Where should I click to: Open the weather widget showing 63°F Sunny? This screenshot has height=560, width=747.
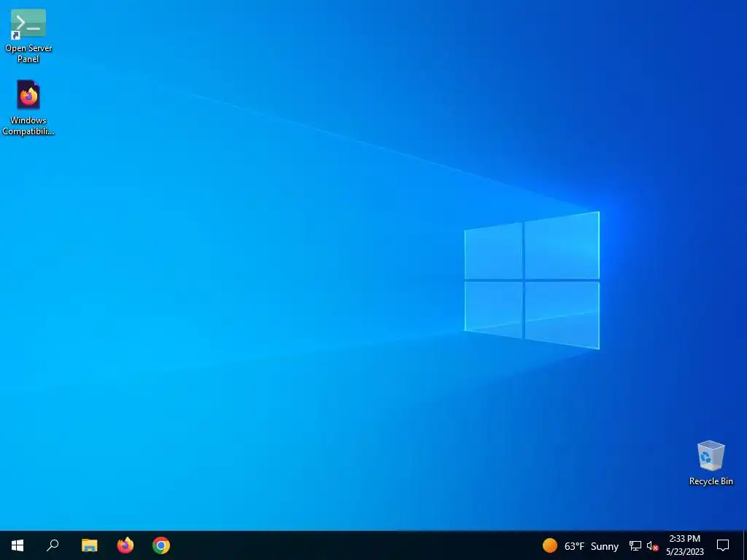(580, 545)
